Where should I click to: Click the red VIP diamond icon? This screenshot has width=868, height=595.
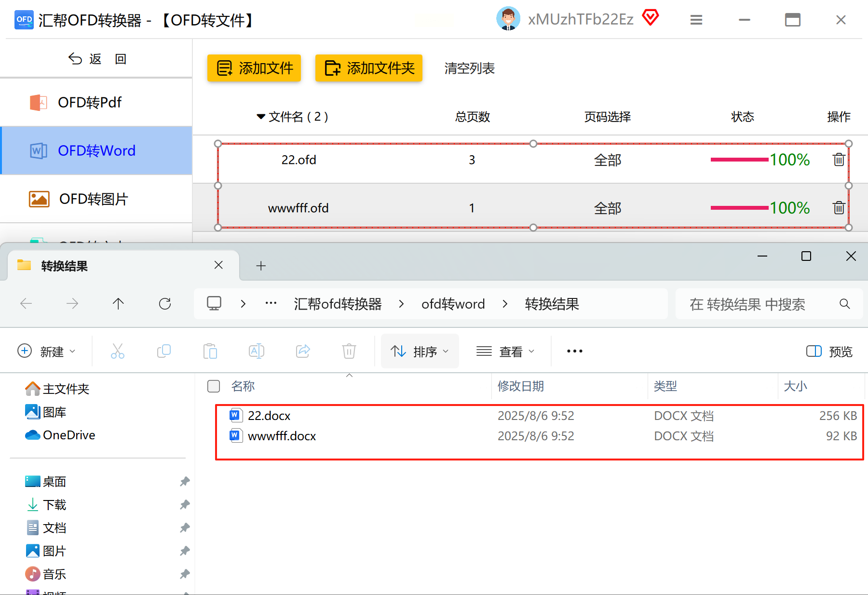[650, 18]
